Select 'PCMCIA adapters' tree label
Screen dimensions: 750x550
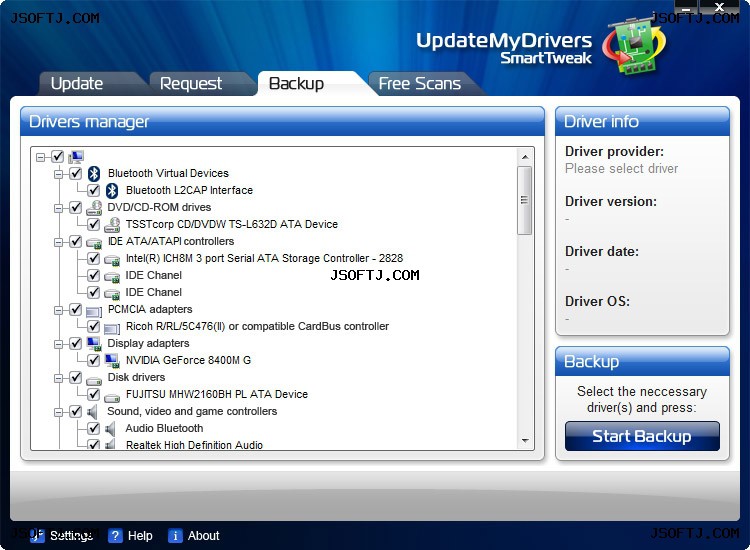pyautogui.click(x=150, y=309)
